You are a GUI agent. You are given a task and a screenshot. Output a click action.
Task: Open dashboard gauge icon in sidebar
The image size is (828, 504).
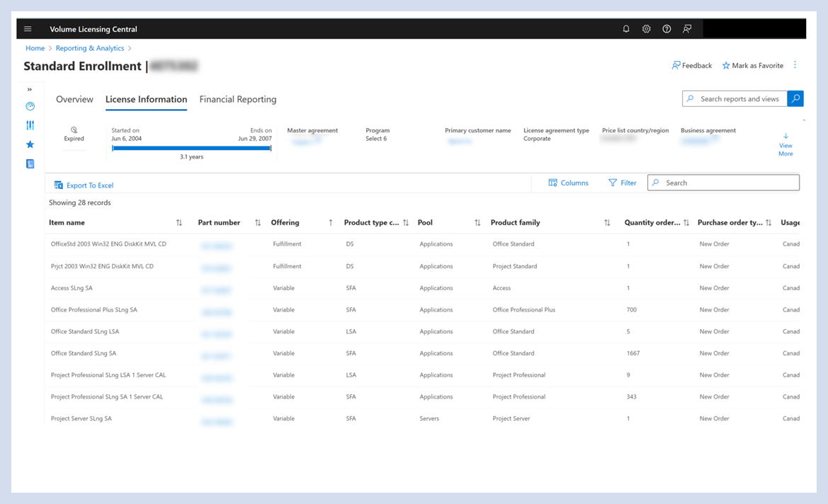[x=30, y=106]
